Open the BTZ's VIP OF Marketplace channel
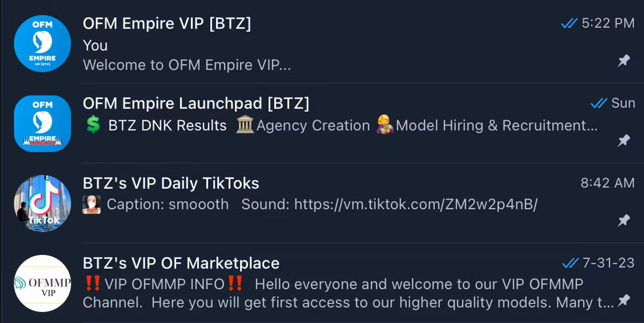The image size is (644, 323). [x=322, y=283]
